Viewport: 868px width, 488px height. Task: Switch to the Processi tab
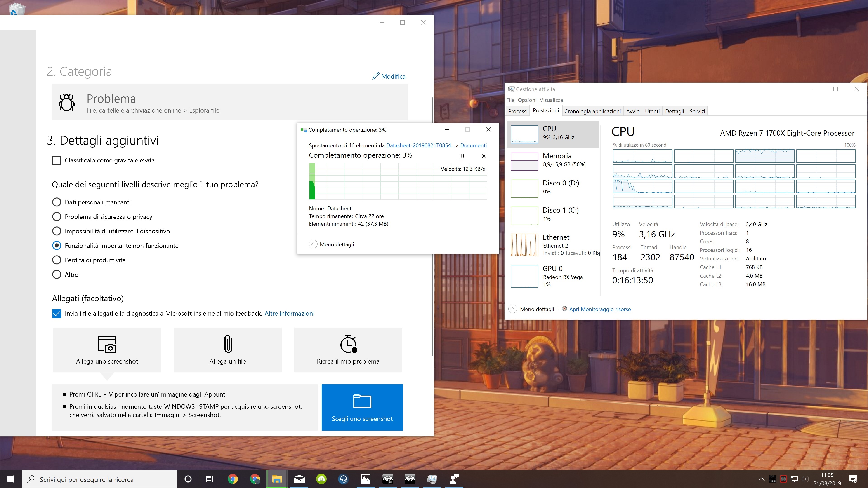click(x=518, y=111)
